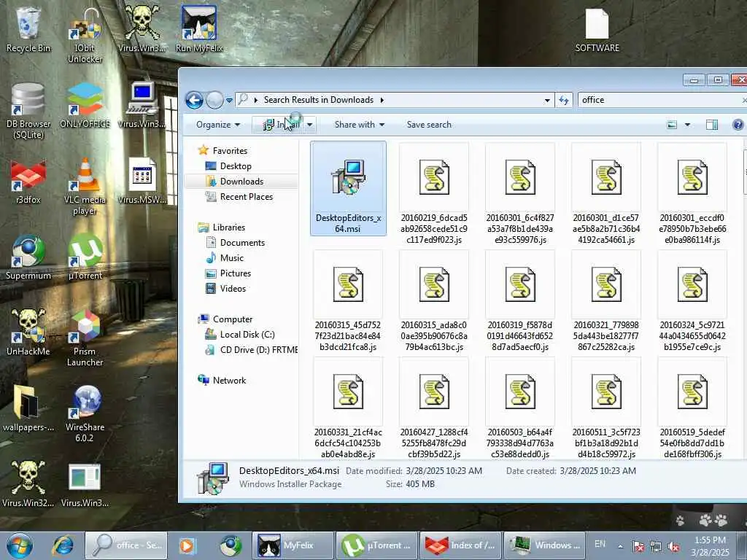Select the Run MyFelix desktop shortcut
This screenshot has height=560, width=747.
point(198,29)
